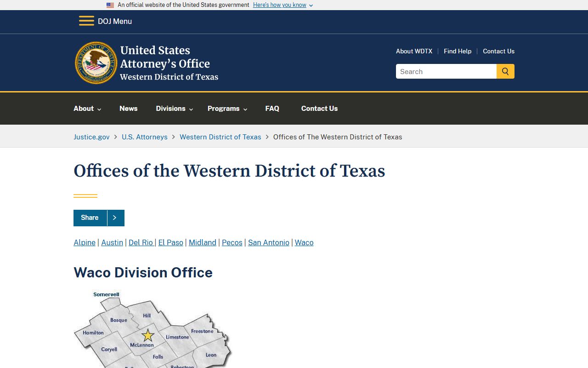Image resolution: width=588 pixels, height=368 pixels.
Task: Jump to the Del Rio office link
Action: coord(141,242)
